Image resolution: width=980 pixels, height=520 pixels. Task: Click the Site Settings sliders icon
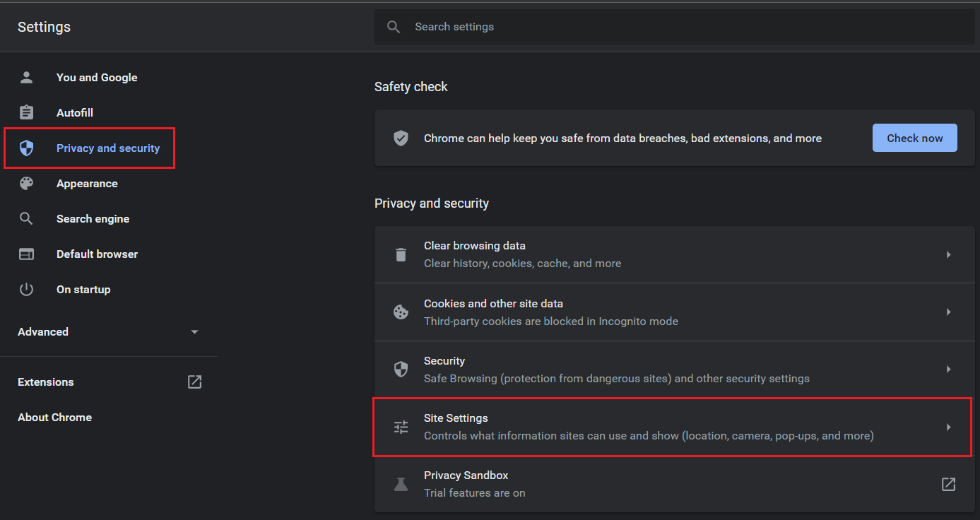(401, 427)
